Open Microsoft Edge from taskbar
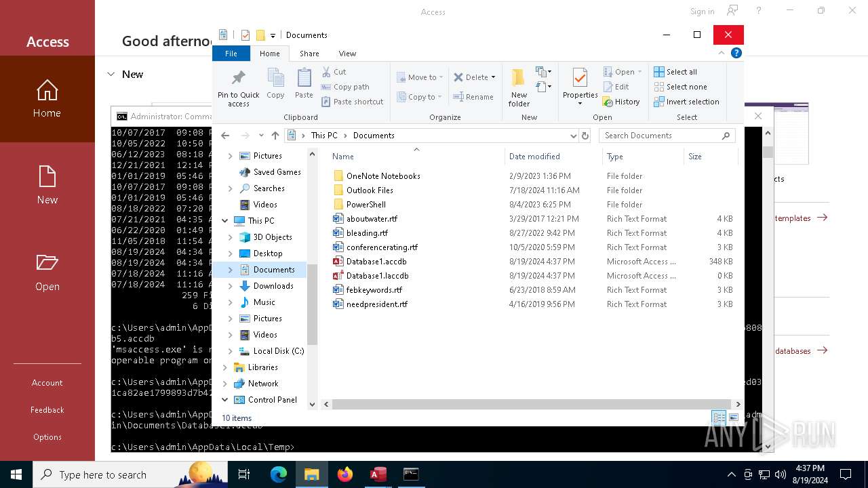This screenshot has width=868, height=488. 279,474
